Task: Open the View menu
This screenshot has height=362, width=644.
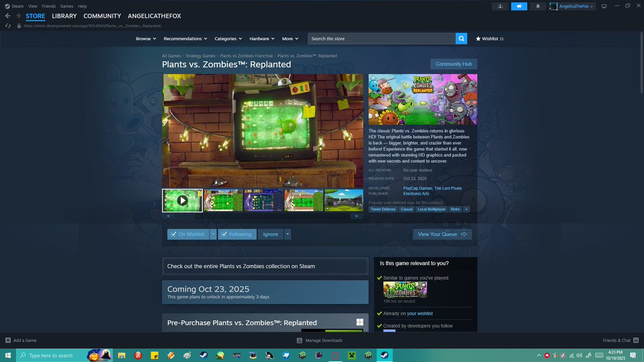Action: (x=33, y=6)
